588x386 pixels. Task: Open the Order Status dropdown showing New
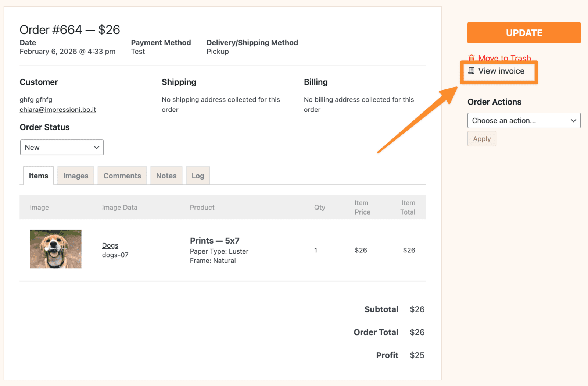[x=62, y=147]
